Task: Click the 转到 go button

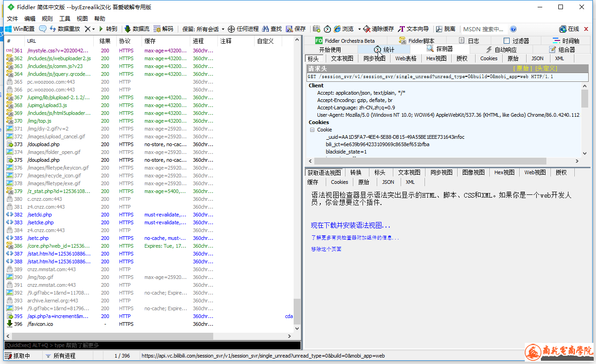Action: coord(108,29)
